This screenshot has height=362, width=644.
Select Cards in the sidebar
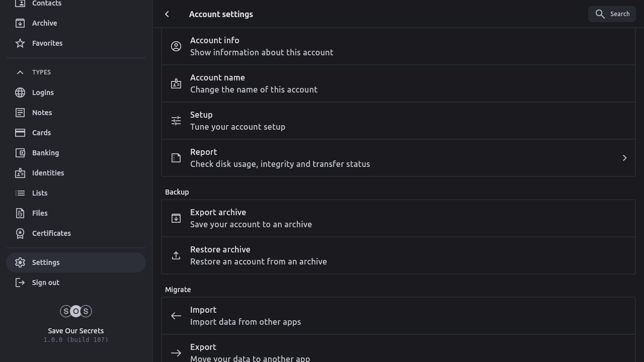(41, 133)
